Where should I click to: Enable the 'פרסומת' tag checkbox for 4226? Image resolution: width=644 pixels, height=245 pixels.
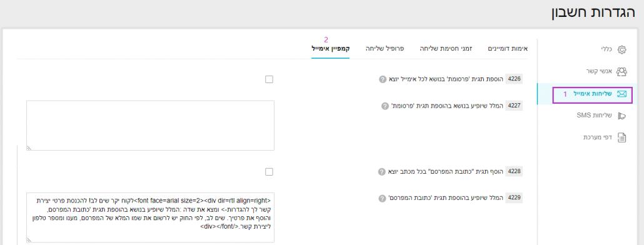(x=269, y=79)
